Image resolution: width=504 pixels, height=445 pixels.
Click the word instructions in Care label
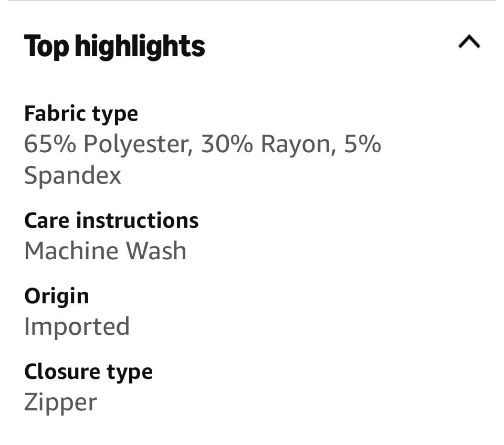pos(137,221)
